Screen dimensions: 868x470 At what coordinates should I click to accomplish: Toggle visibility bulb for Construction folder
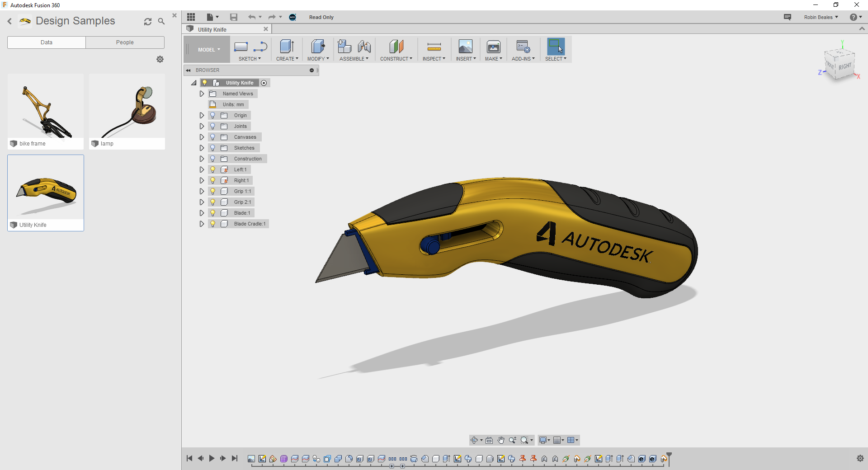point(213,159)
